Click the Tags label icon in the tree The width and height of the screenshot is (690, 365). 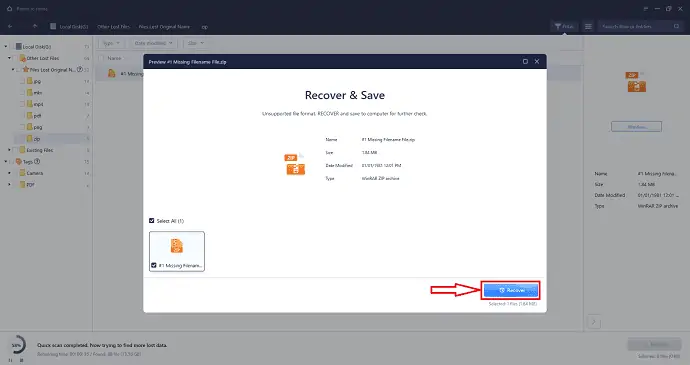(x=18, y=162)
